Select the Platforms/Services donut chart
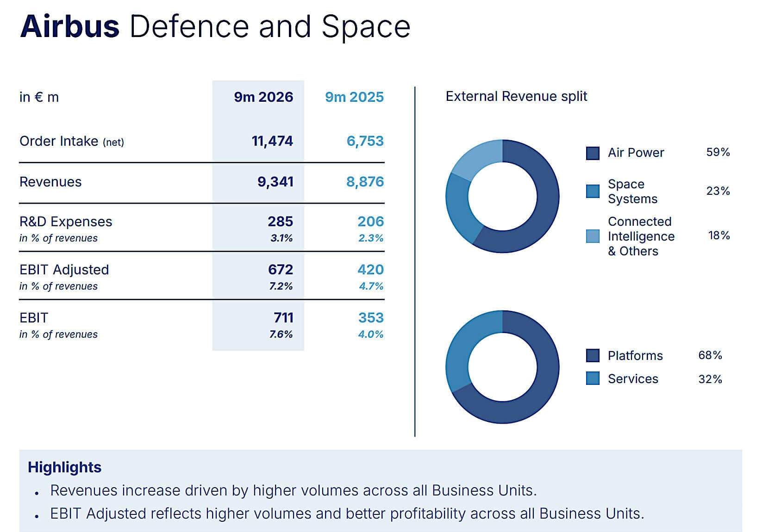Viewport: 775px width, 532px height. tap(502, 367)
